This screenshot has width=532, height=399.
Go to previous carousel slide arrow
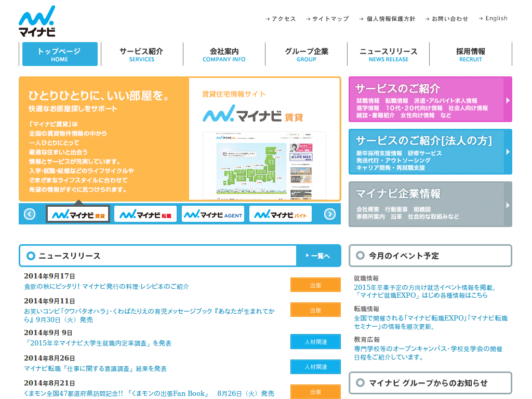coord(30,214)
